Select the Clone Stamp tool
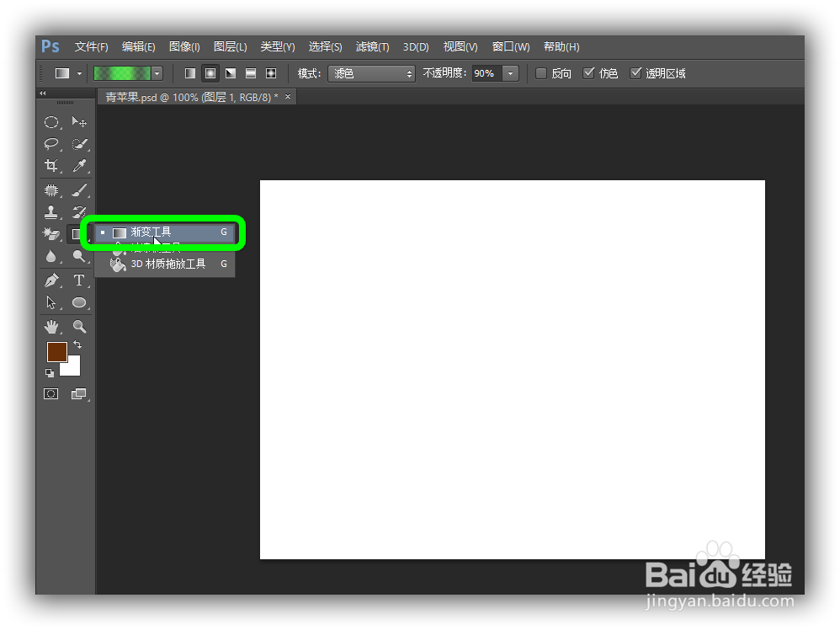Viewport: 840px width, 630px height. (x=51, y=211)
